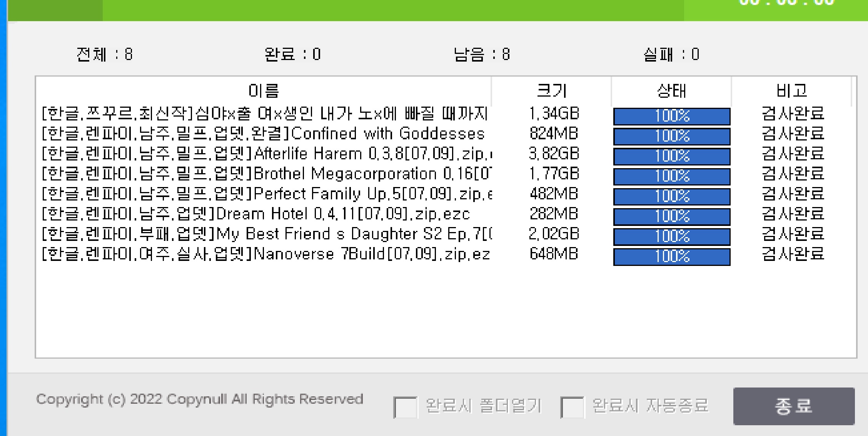This screenshot has height=436, width=868.
Task: Click the 실패 : 0 failure counter
Action: point(671,54)
